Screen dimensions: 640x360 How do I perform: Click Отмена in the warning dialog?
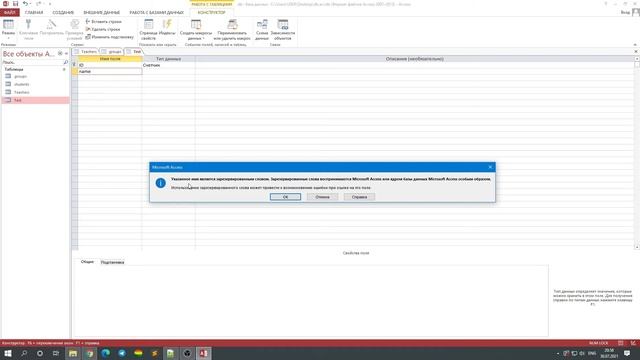coord(322,197)
